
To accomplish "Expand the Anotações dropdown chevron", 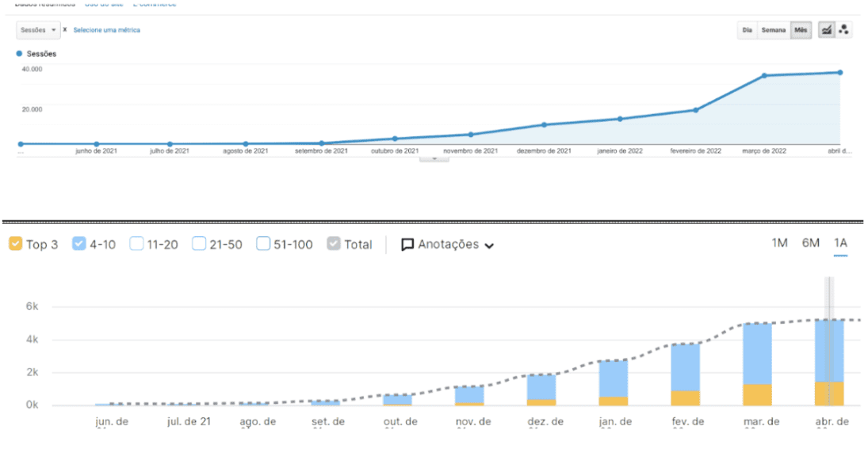I will pos(489,245).
